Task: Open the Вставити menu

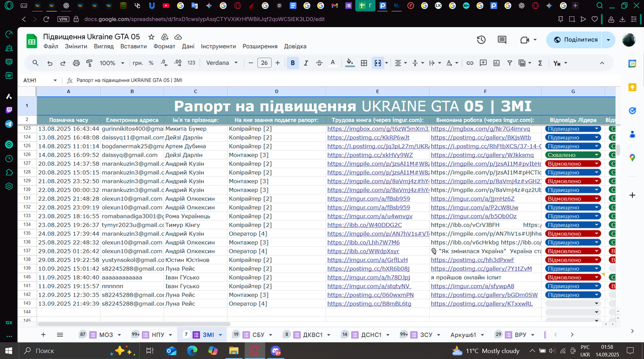Action: pyautogui.click(x=133, y=46)
